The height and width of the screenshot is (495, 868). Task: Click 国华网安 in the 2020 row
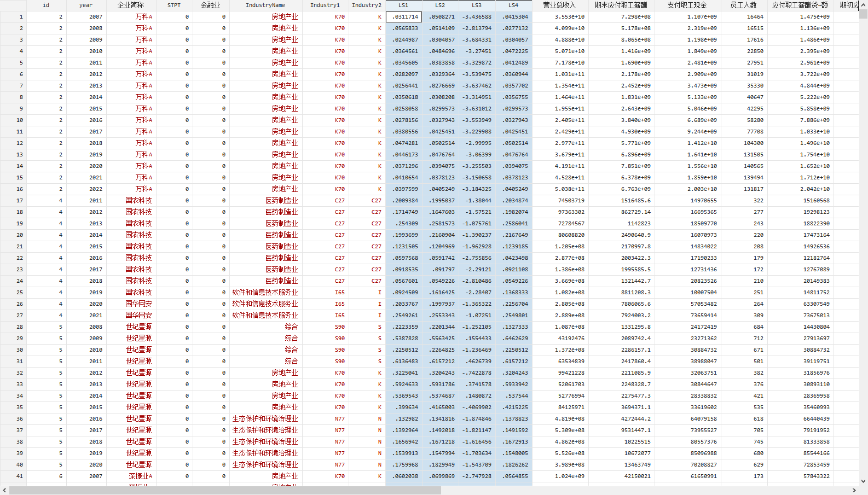coord(131,304)
